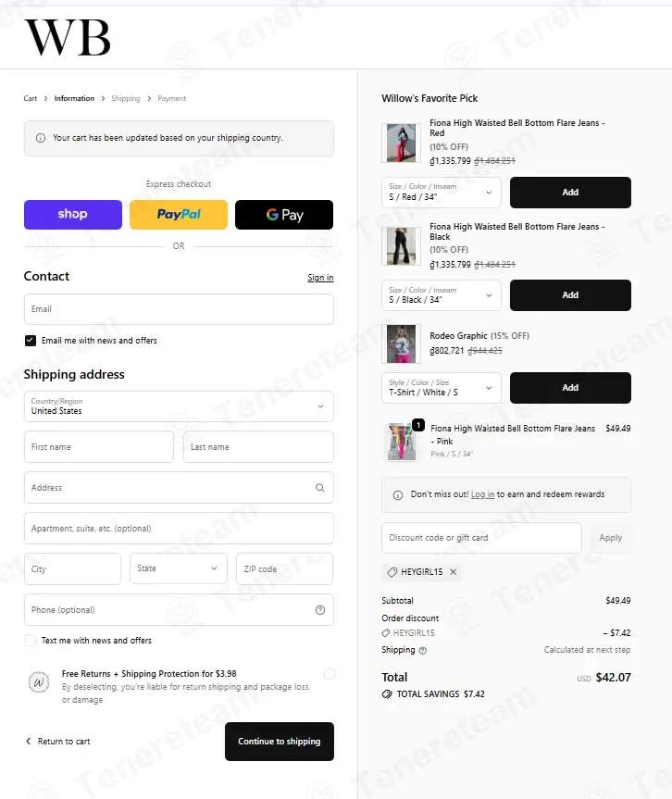Enable Text me with news and offers

point(31,641)
